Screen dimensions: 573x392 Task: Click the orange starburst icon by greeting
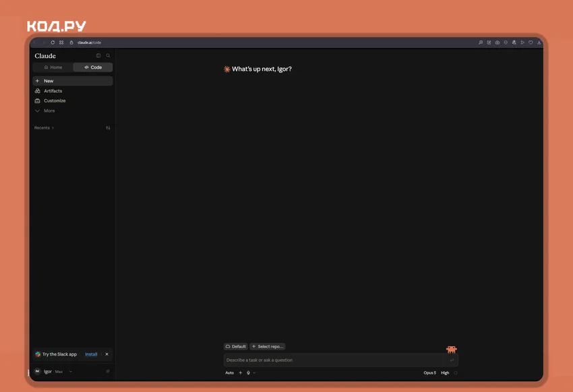click(227, 69)
